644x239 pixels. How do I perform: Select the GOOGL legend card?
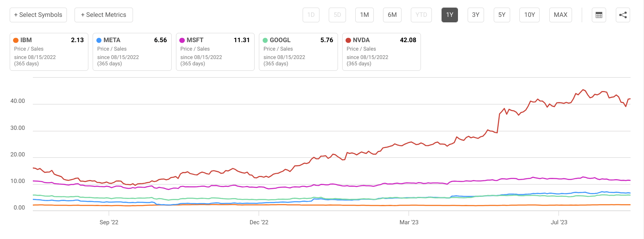pyautogui.click(x=298, y=52)
